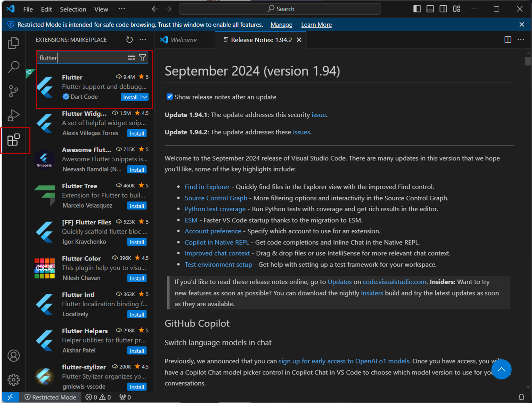Image resolution: width=532 pixels, height=403 pixels.
Task: Open the Selection menu
Action: (x=73, y=9)
